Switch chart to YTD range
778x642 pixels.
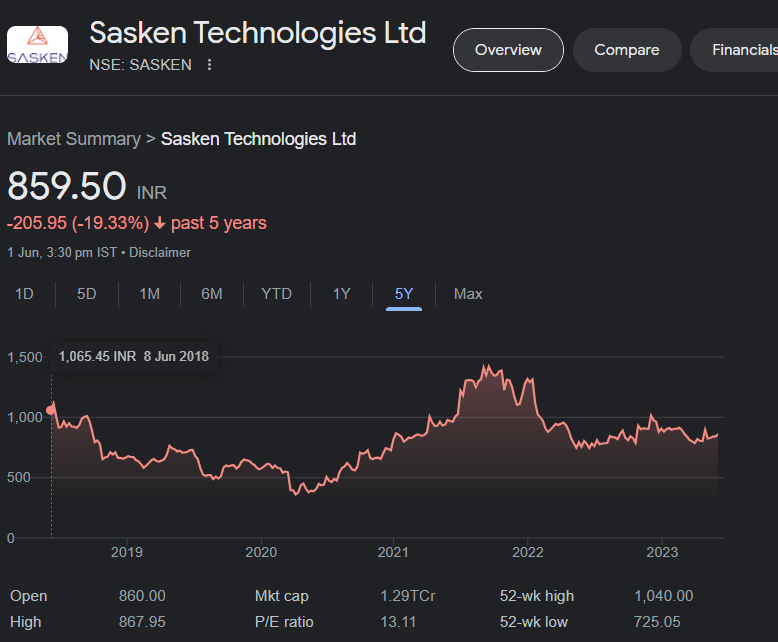pos(276,294)
